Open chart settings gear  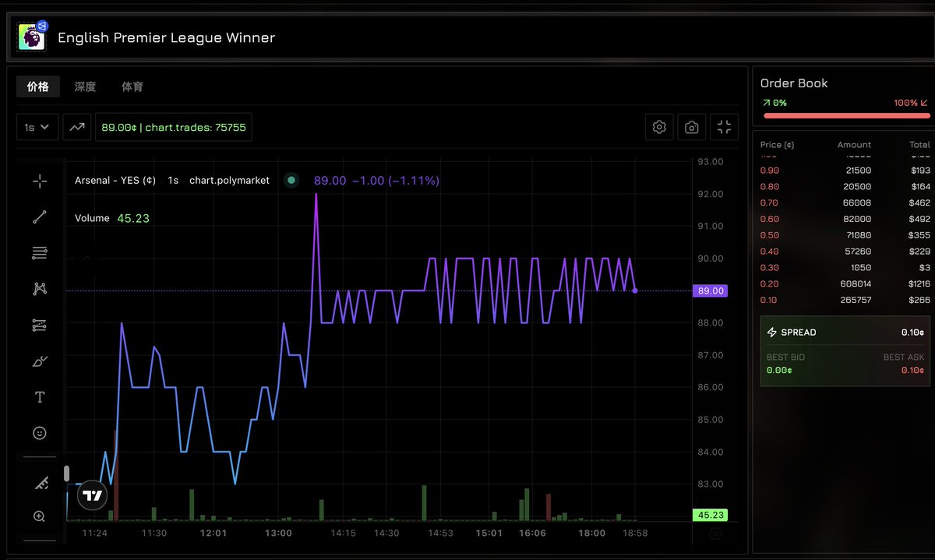tap(659, 127)
